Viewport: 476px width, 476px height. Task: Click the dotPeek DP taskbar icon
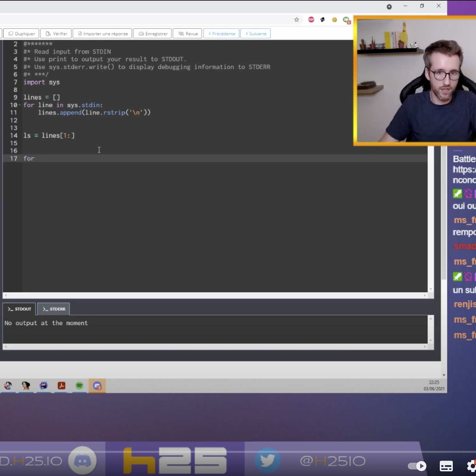pyautogui.click(x=44, y=386)
